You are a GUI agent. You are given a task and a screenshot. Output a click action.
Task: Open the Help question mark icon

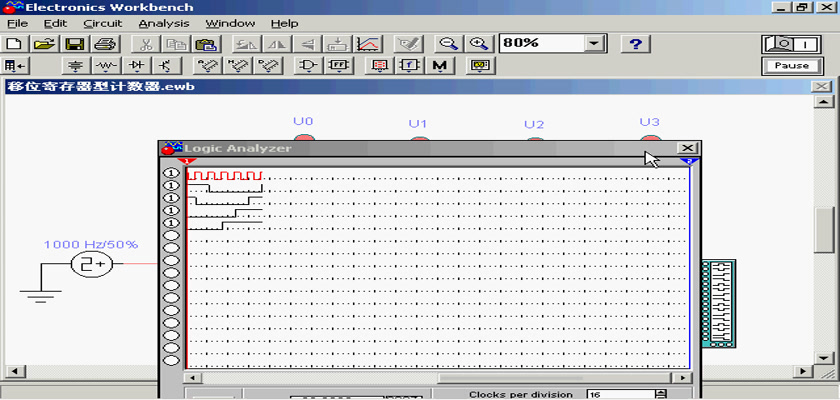(636, 44)
